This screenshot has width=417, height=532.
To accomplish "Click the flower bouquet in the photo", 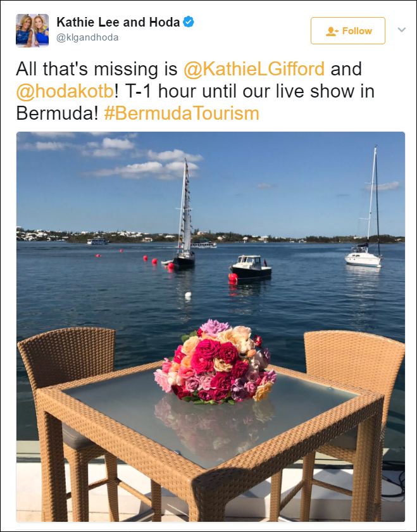I will 215,362.
